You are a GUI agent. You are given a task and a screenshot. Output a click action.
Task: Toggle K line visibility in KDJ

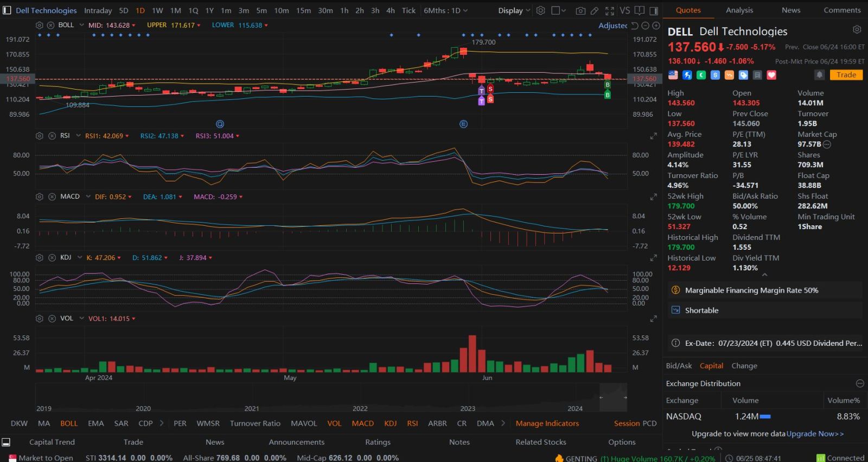[x=104, y=257]
